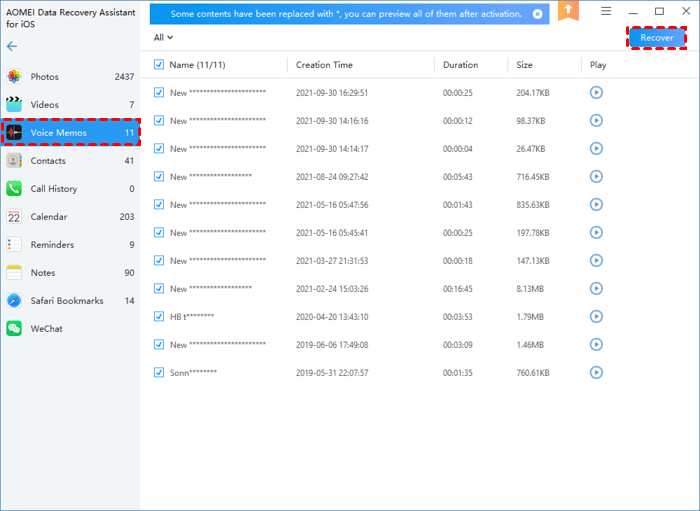Sort by Creation Time column header
Screen dimensions: 700x511
pyautogui.click(x=324, y=65)
